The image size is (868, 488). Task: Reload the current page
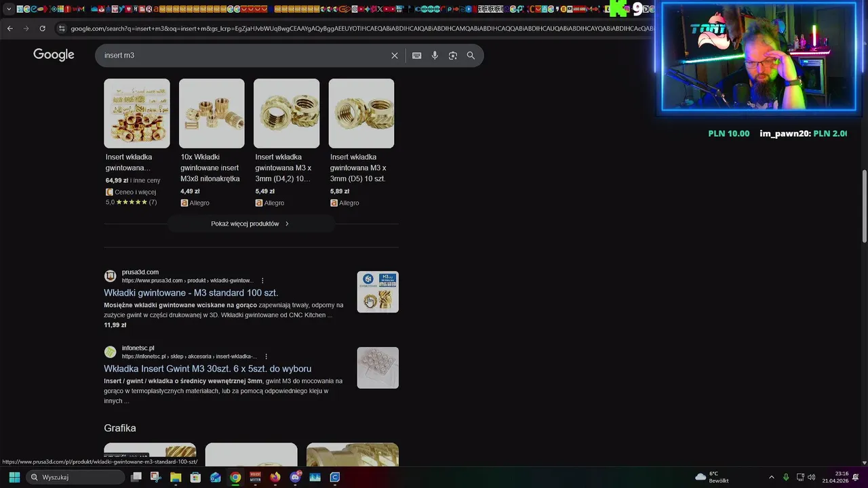[x=42, y=28]
